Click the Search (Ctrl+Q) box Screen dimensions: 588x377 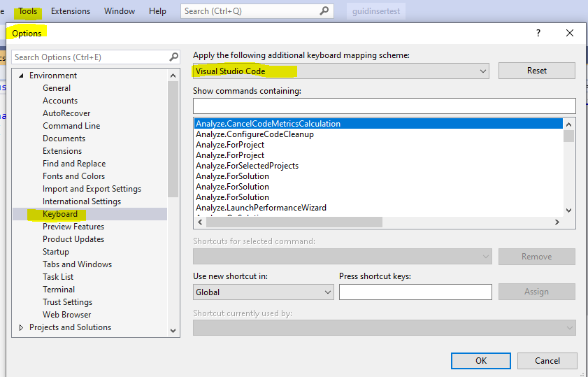[257, 11]
